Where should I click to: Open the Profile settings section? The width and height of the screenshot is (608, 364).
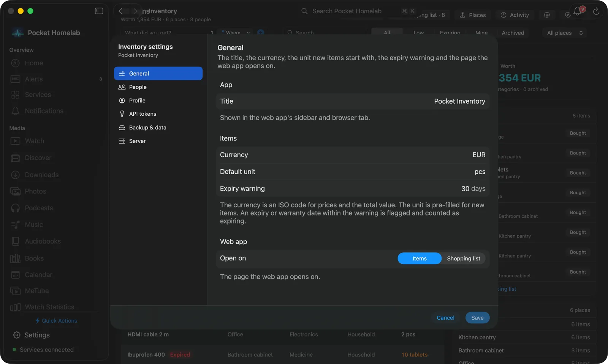tap(158, 101)
